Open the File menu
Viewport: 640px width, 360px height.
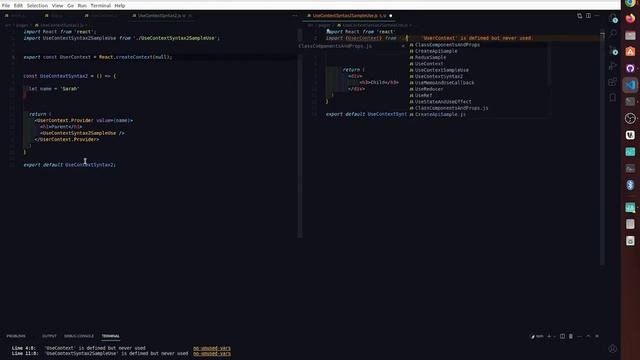click(6, 6)
